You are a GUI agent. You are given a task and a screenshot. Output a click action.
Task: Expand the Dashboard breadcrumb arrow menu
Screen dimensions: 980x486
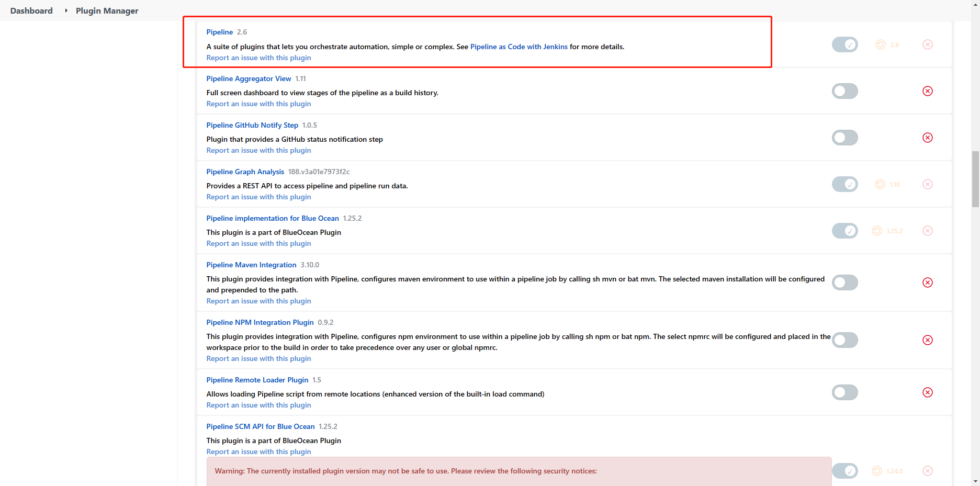(66, 10)
